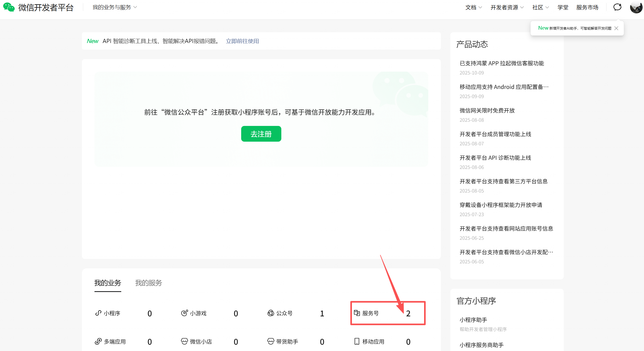Click the 服务号 label
The image size is (644, 351).
click(371, 313)
